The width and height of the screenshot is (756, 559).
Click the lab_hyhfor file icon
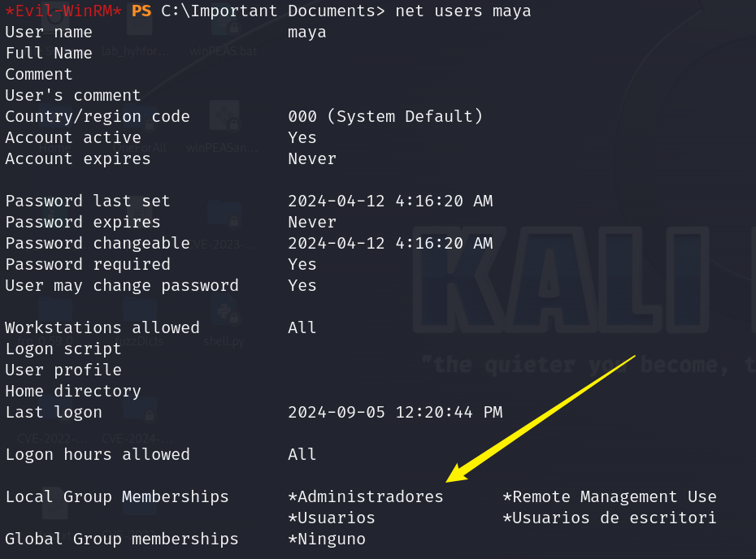[x=140, y=23]
